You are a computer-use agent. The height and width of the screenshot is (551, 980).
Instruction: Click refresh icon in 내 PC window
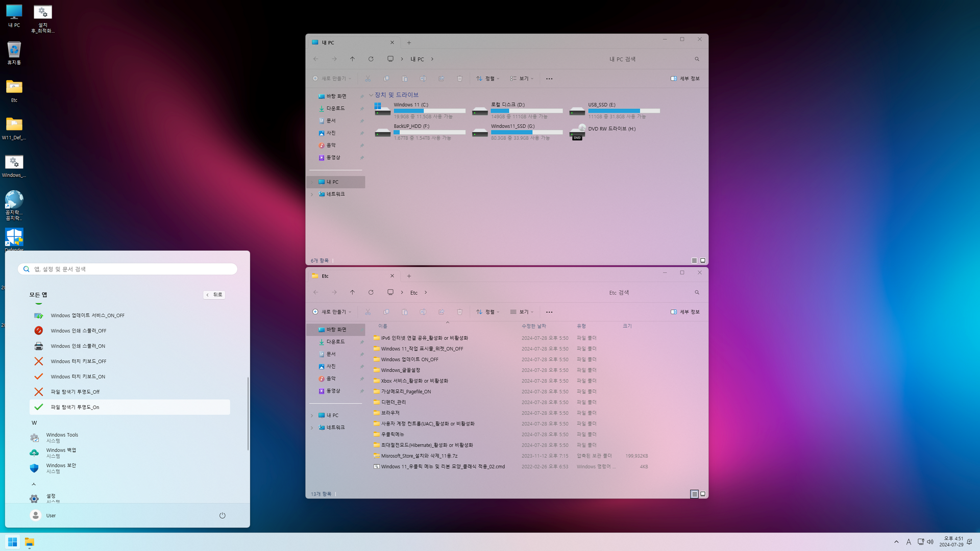coord(371,59)
